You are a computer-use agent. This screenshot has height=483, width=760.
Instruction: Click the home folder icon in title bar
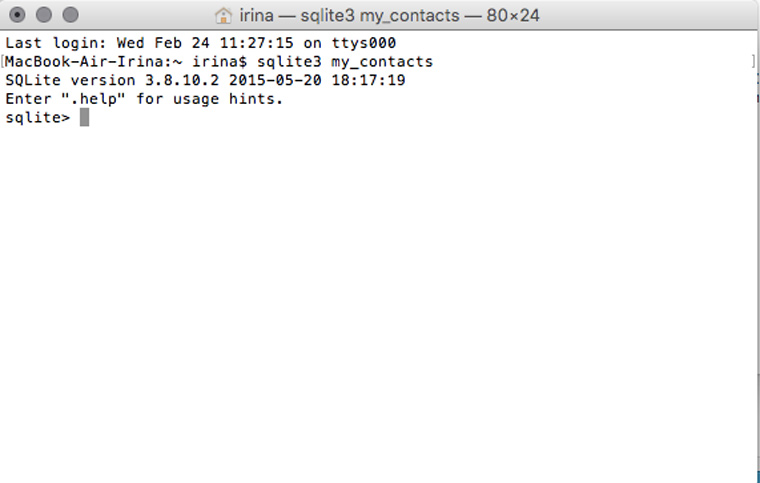click(x=224, y=16)
